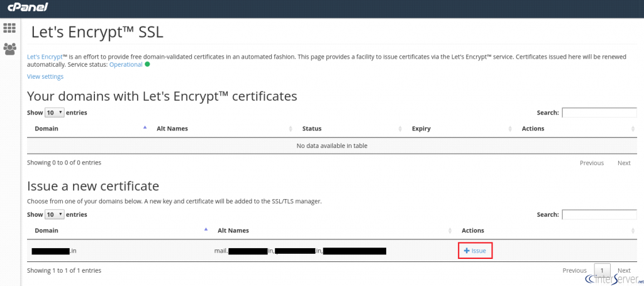
Task: Click the 'Issue a new certificate' heading
Action: [x=93, y=186]
